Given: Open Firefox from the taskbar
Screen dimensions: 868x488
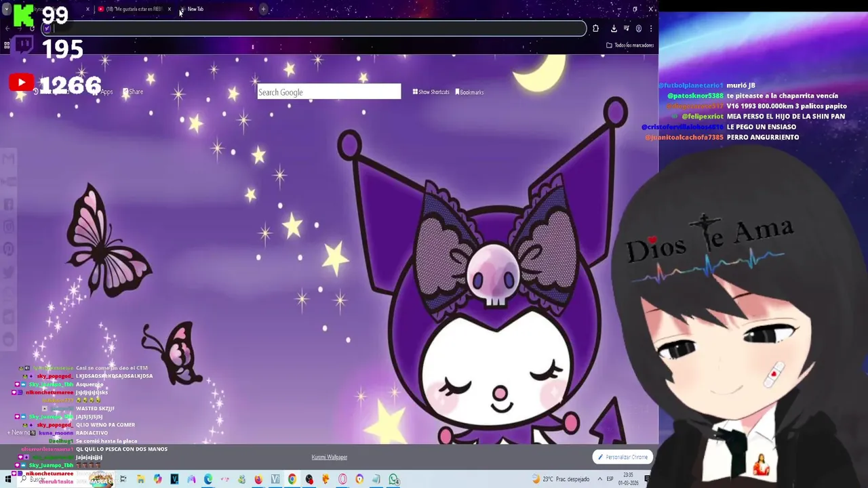Looking at the screenshot, I should tap(258, 479).
